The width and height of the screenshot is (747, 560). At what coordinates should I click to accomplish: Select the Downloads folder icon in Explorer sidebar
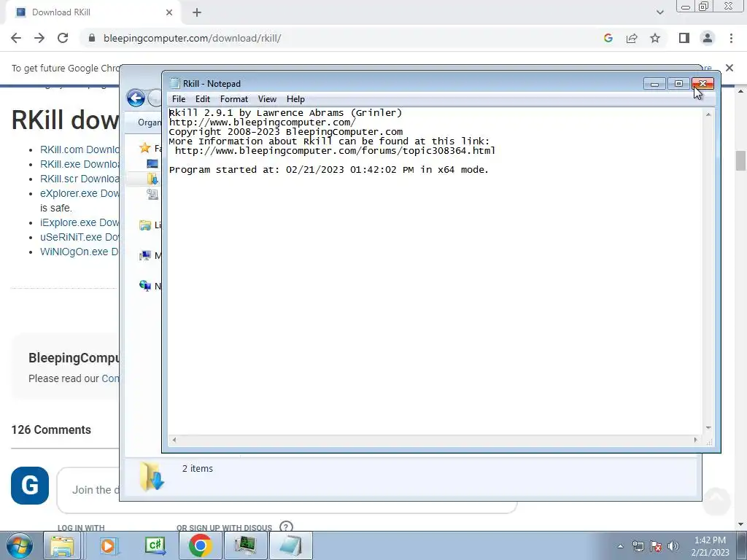(152, 179)
